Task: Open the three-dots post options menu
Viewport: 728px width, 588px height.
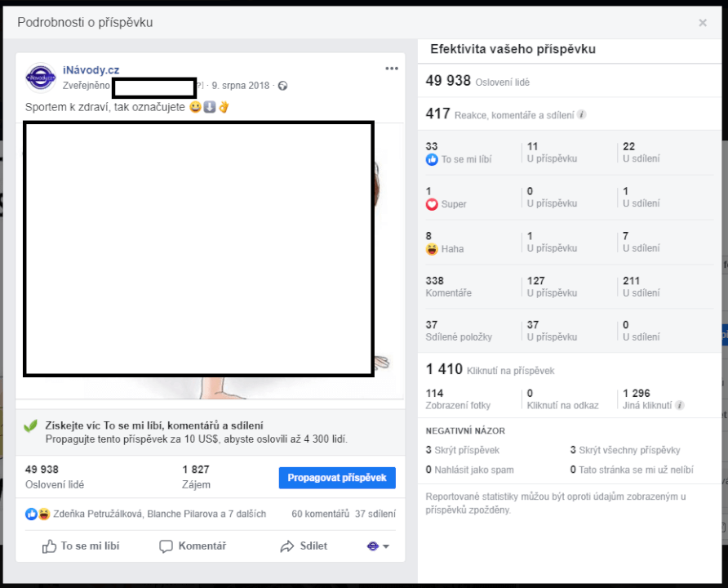Action: pos(391,69)
